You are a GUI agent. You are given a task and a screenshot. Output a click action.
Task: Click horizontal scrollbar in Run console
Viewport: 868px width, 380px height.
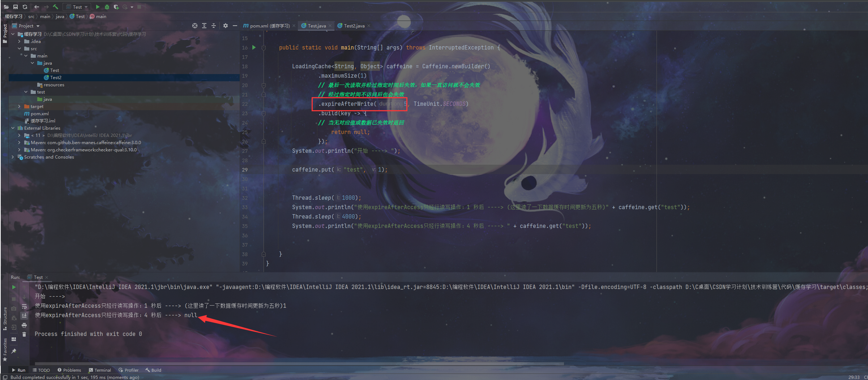click(299, 363)
